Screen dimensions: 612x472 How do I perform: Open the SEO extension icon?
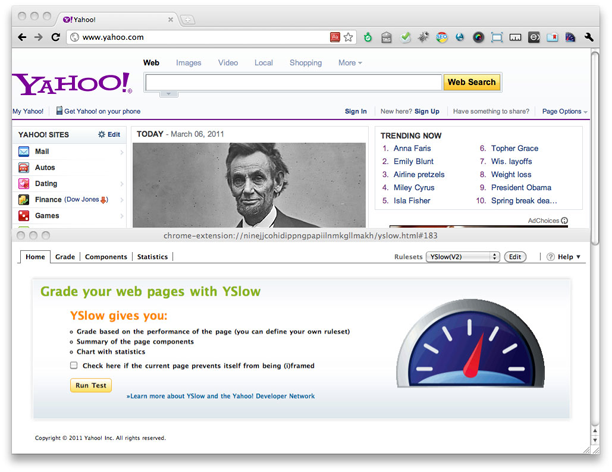[x=442, y=37]
